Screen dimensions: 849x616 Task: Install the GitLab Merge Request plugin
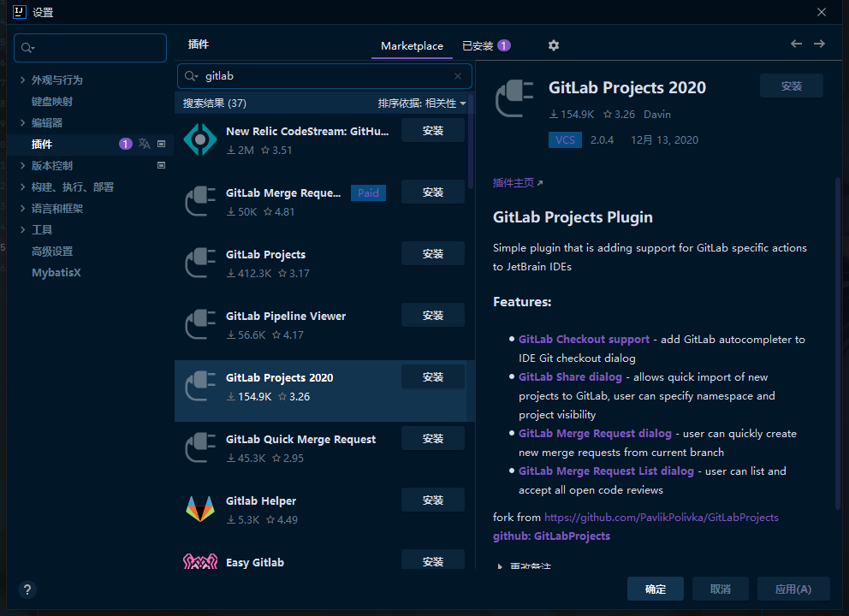[432, 192]
